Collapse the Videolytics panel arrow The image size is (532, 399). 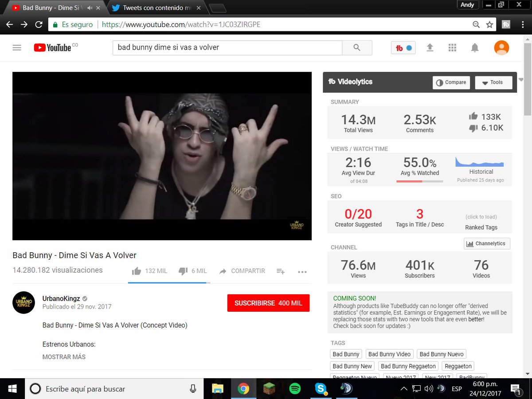(521, 80)
